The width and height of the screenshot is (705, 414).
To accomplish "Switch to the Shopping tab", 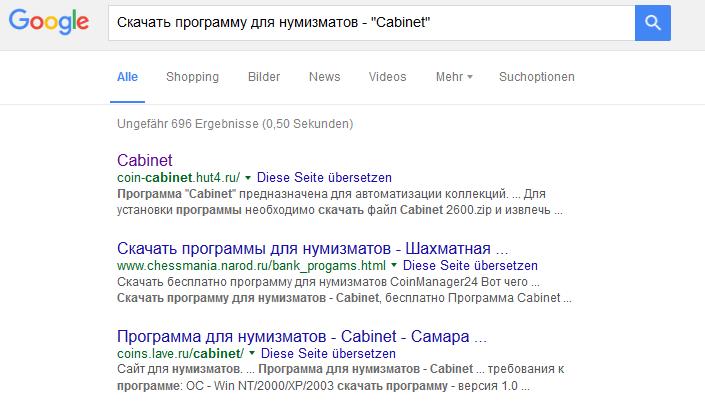I will click(192, 77).
